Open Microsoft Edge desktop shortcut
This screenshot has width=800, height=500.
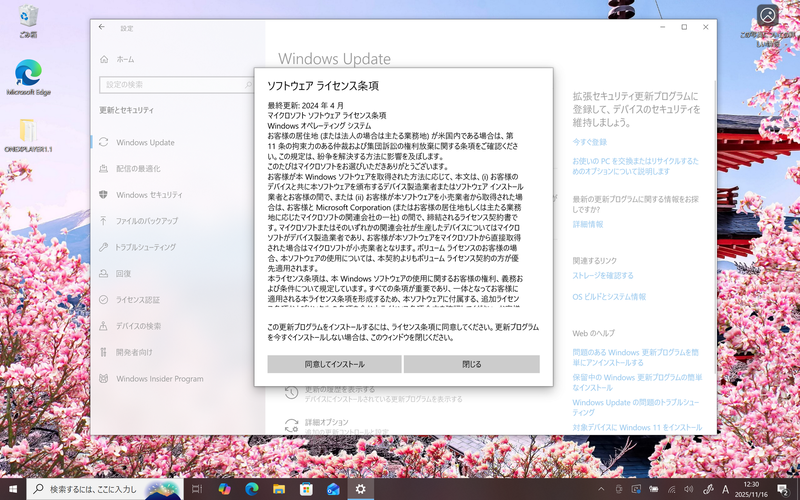[28, 78]
